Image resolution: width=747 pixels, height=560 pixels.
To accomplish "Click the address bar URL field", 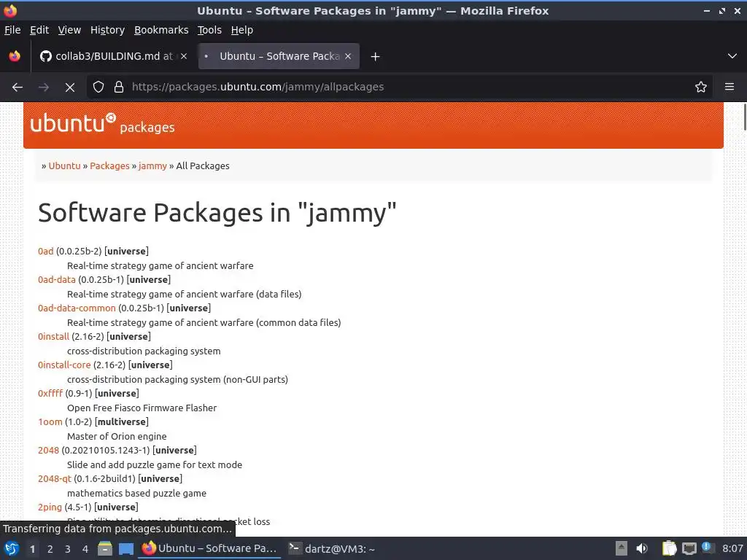I will [x=400, y=87].
